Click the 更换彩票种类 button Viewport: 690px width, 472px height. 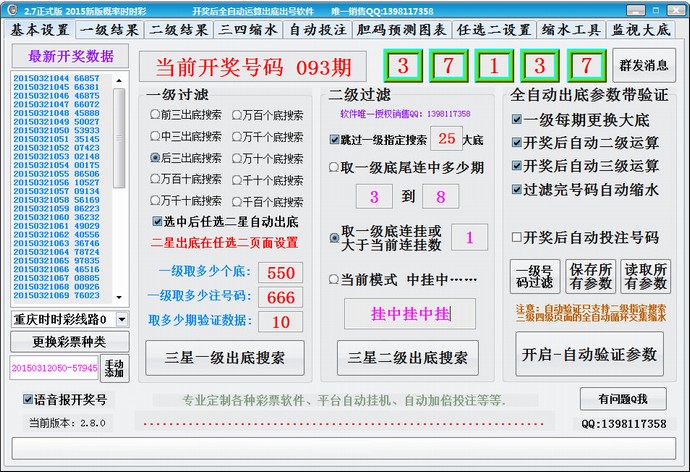(69, 342)
